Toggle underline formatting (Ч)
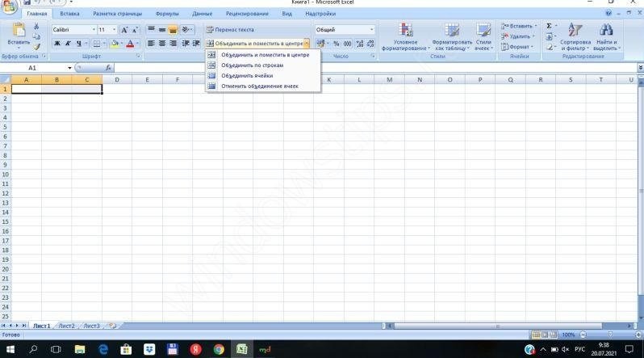Image resolution: width=644 pixels, height=358 pixels. click(x=79, y=43)
